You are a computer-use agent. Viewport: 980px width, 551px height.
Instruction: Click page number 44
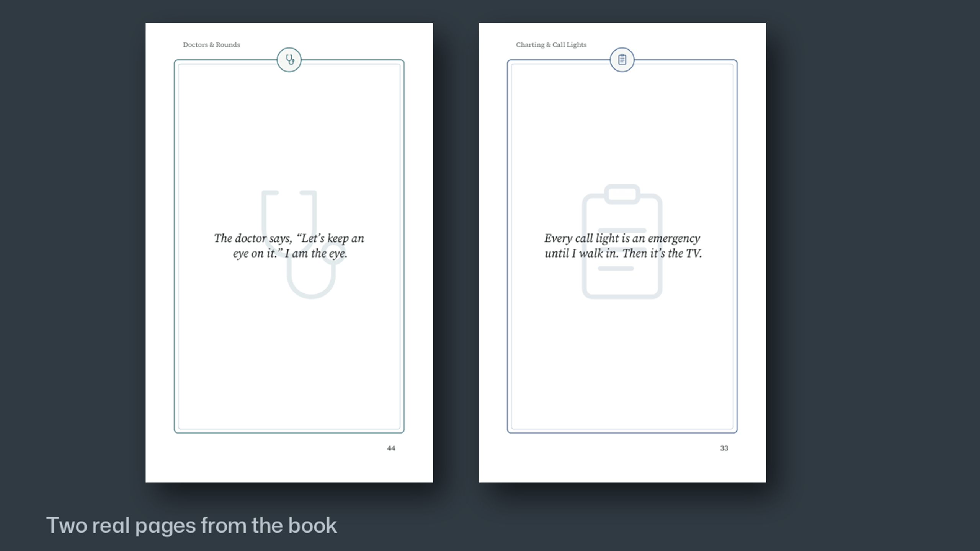click(391, 448)
